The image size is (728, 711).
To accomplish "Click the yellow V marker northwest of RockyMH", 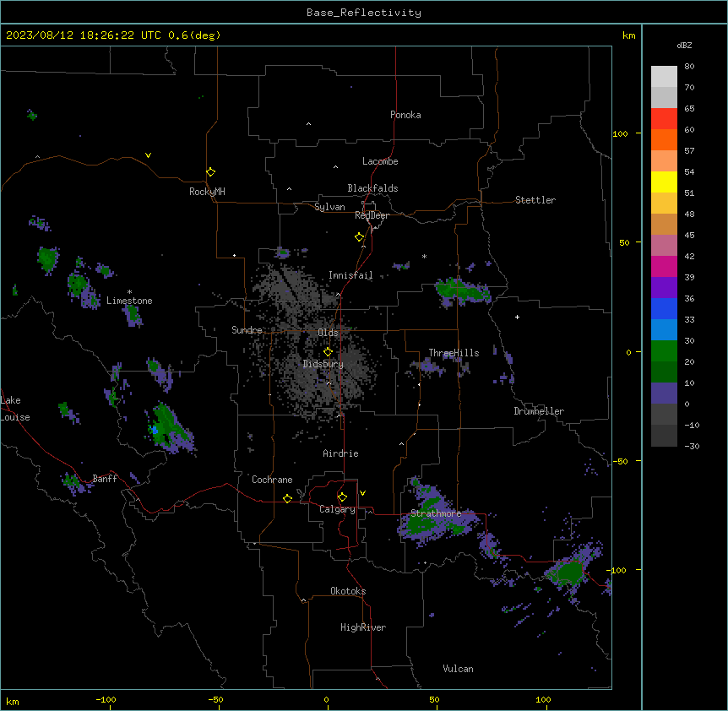I will coord(148,155).
